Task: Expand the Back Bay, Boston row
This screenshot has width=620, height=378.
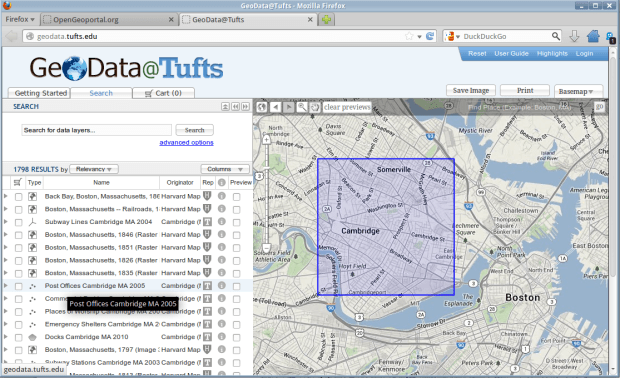Action: click(x=6, y=196)
